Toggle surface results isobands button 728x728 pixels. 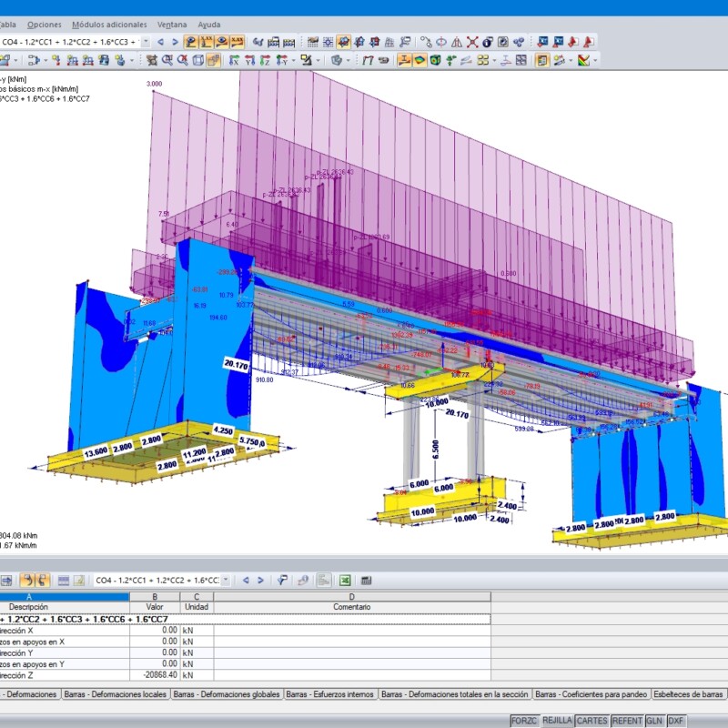click(x=420, y=60)
